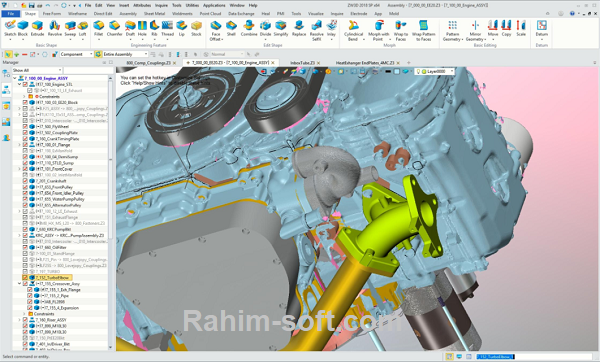Expand the 7_160_Riser_ASSY node
The height and width of the screenshot is (362, 600).
(x=20, y=320)
